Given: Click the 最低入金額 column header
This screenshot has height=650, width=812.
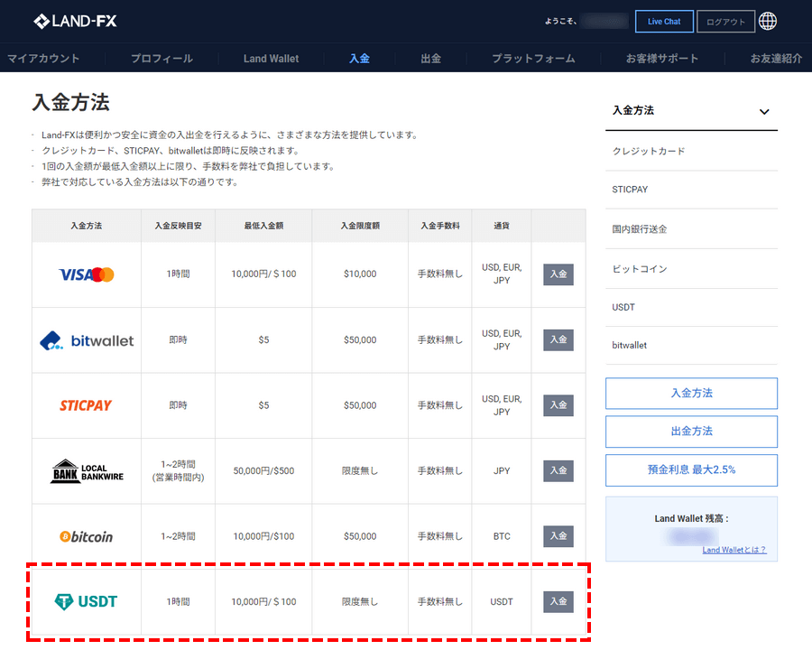Looking at the screenshot, I should coord(263,226).
